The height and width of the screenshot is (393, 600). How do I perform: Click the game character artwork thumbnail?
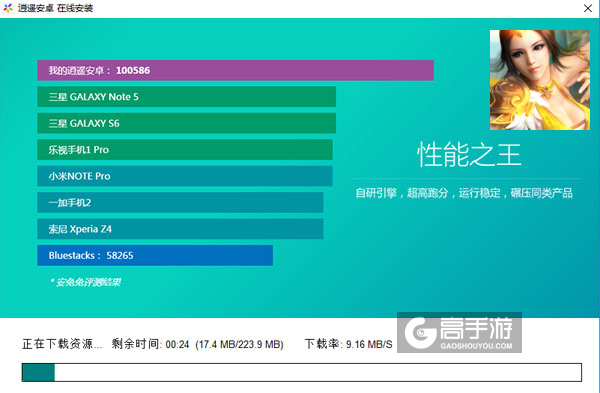pos(540,80)
